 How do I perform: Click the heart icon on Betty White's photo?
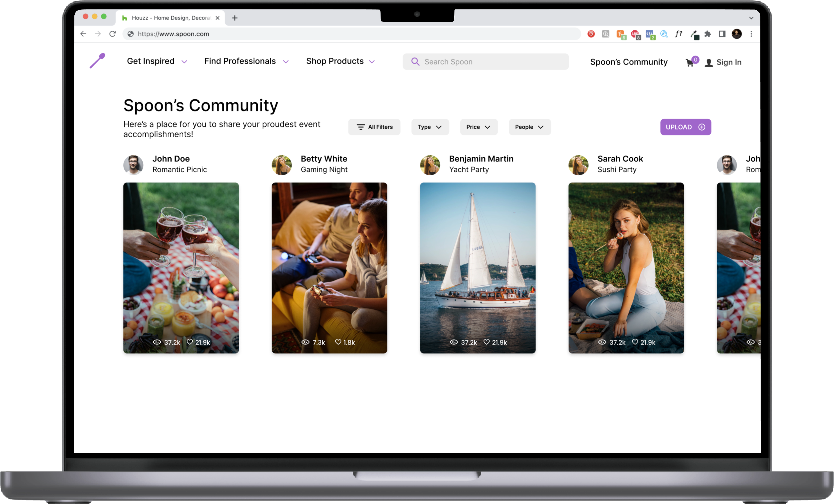click(x=338, y=342)
